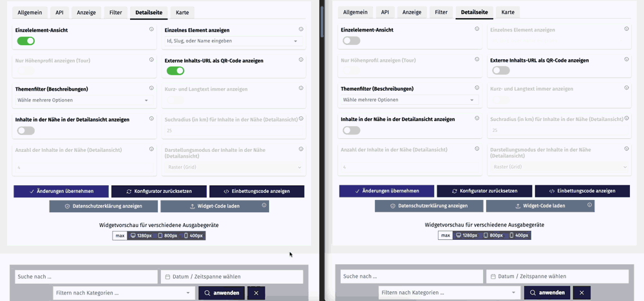
Task: Click info icon beside Einzelelement-Ansicht in left panel
Action: tap(151, 30)
